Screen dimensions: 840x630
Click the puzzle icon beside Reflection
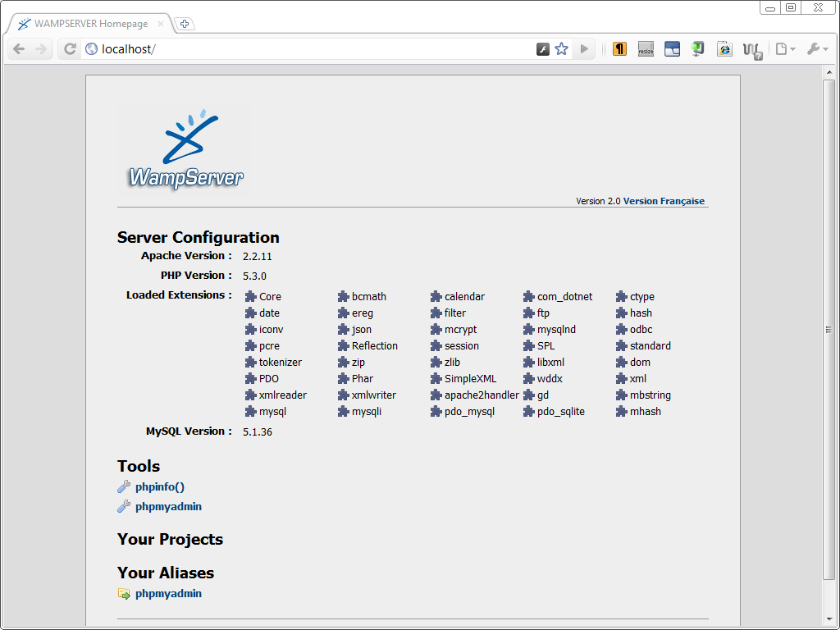343,346
